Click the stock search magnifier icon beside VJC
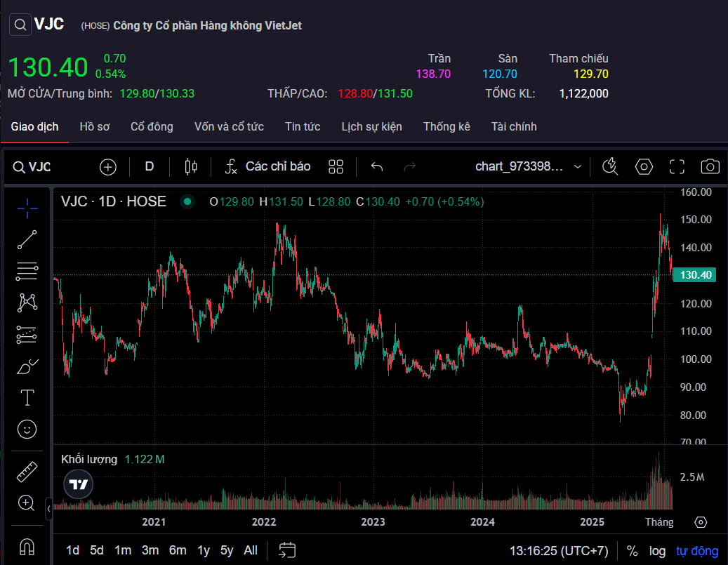728x565 pixels. 20,25
